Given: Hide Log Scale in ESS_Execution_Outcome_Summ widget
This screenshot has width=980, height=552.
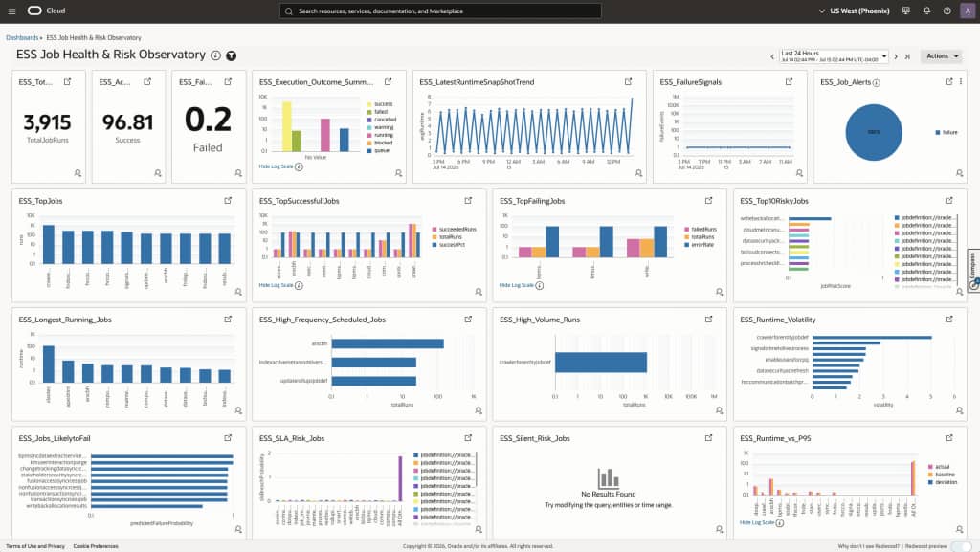Looking at the screenshot, I should tap(277, 166).
